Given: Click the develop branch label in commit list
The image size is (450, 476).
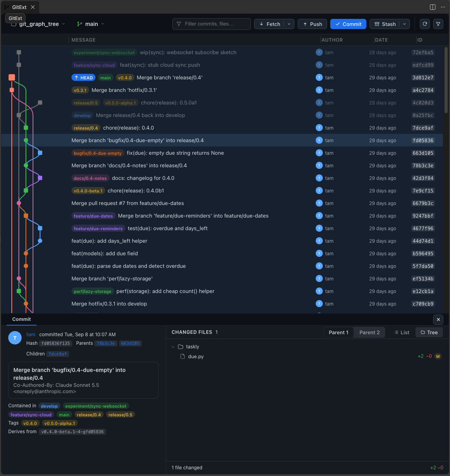Looking at the screenshot, I should pos(82,115).
